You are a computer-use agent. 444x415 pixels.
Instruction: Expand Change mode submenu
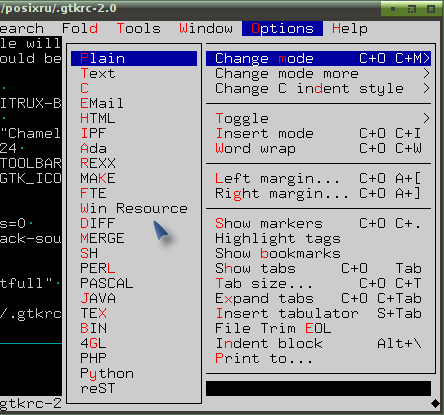coord(318,58)
